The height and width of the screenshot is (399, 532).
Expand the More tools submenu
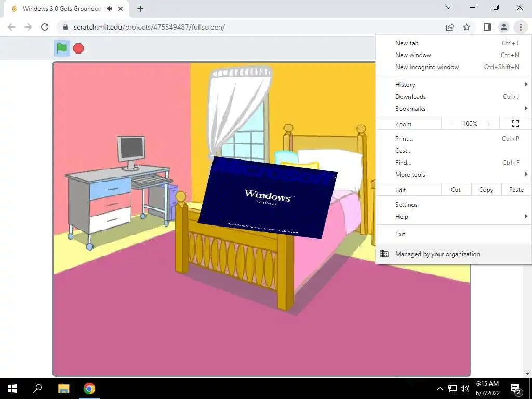(454, 175)
